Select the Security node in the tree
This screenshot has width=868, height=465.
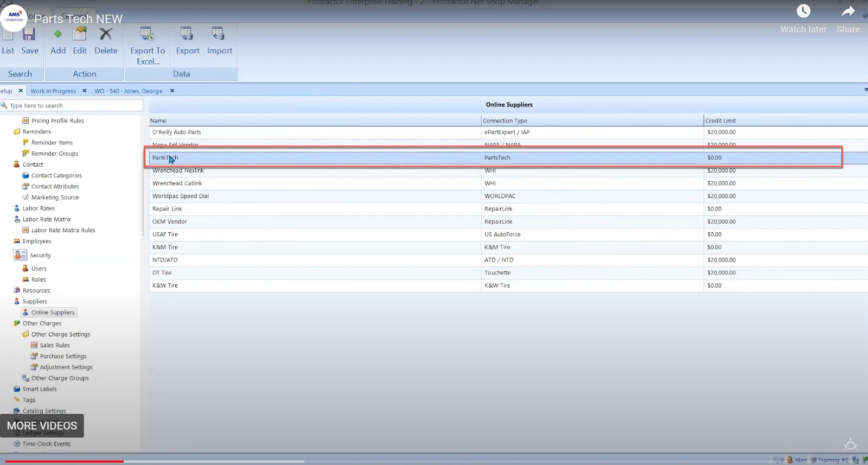point(40,255)
